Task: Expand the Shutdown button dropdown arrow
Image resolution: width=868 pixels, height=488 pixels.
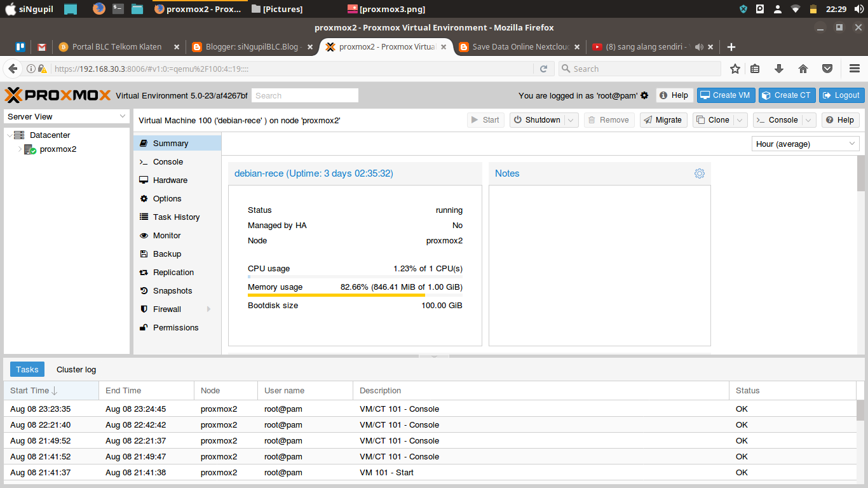Action: (x=571, y=120)
